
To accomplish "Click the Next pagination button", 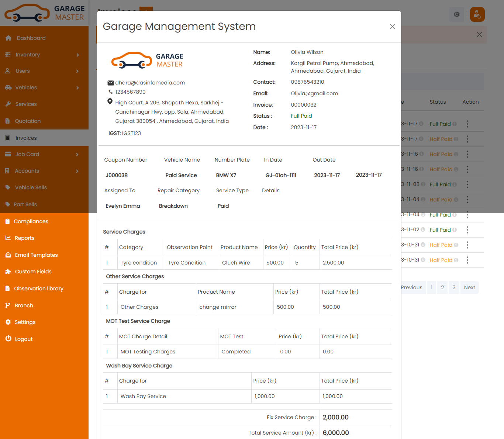I will (469, 287).
